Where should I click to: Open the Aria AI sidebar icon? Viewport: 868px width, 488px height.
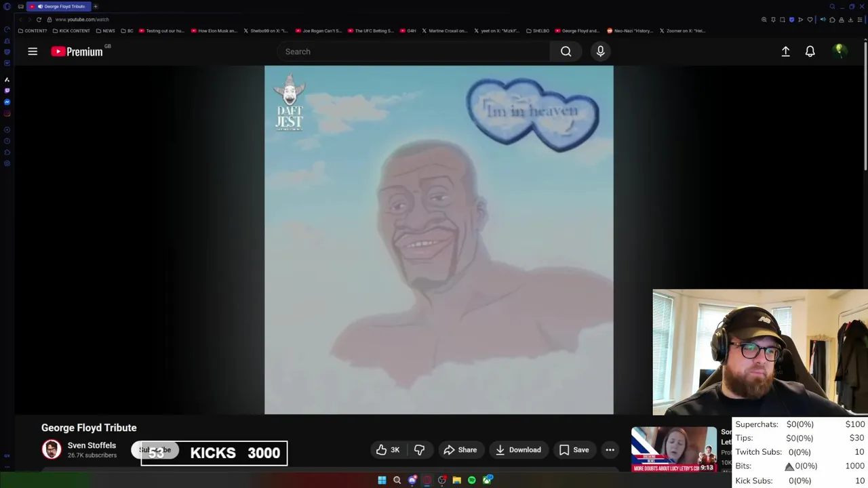click(x=7, y=79)
